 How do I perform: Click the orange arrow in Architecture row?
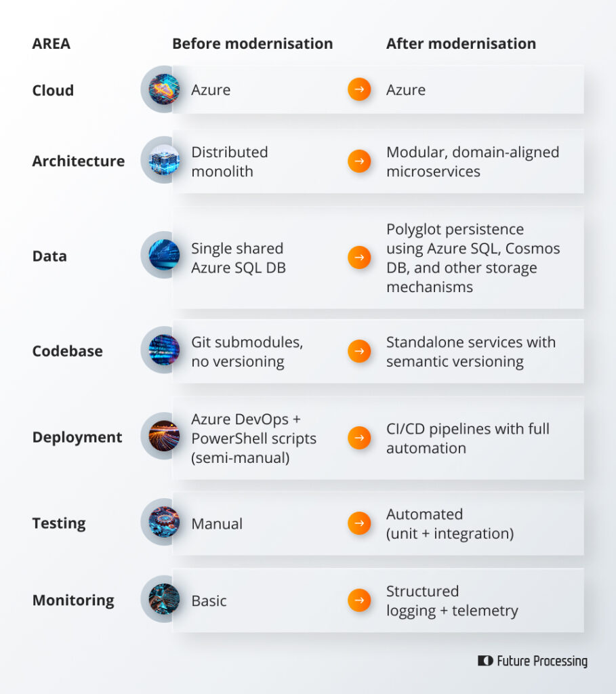tap(359, 161)
